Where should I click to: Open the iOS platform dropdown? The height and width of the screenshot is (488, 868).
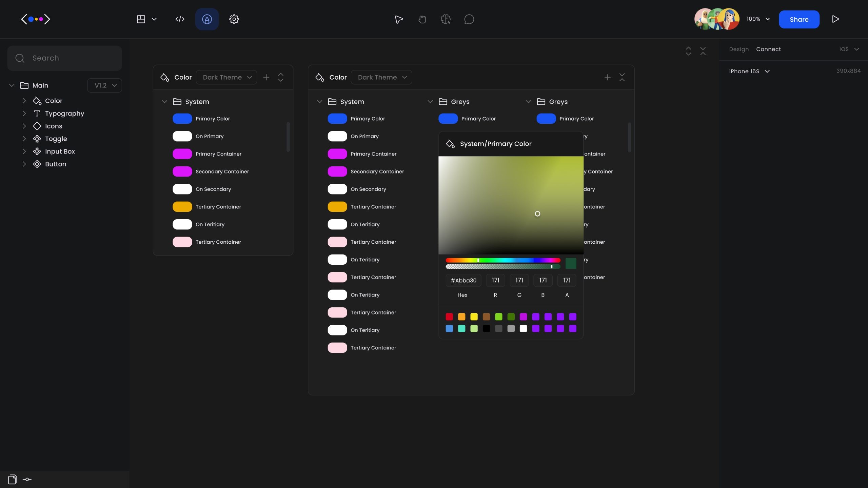tap(849, 49)
